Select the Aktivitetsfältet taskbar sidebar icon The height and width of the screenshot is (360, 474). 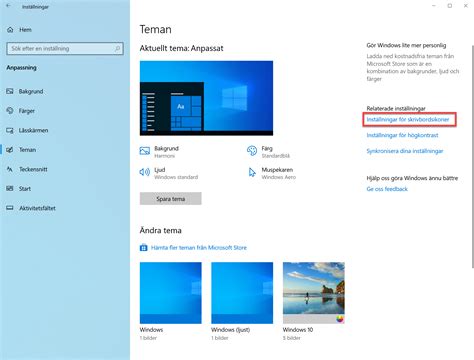pos(10,208)
